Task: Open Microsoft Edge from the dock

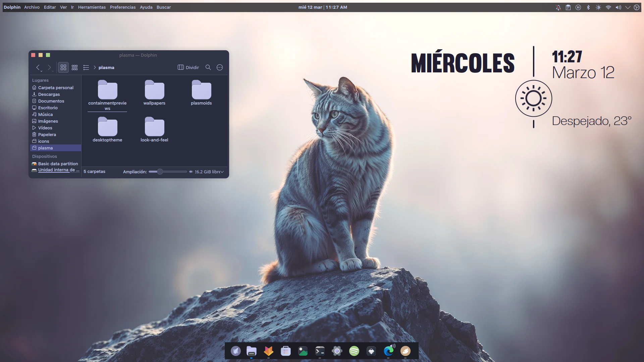Action: click(x=388, y=351)
